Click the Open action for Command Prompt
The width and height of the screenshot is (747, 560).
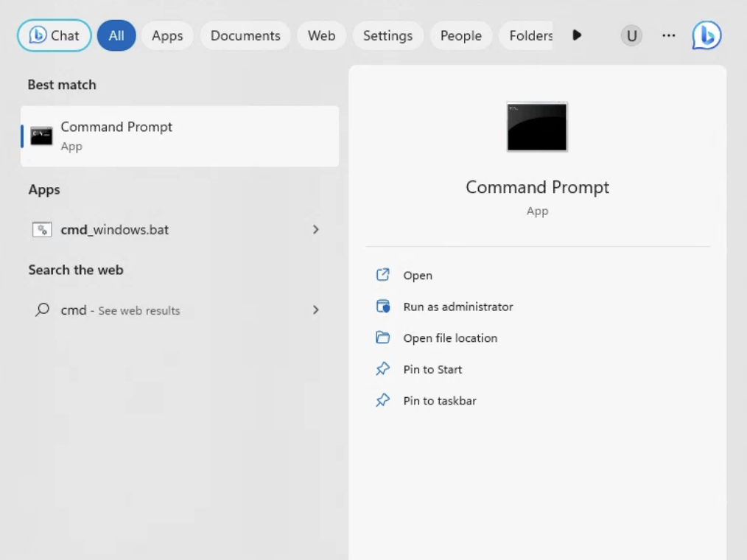pyautogui.click(x=418, y=276)
